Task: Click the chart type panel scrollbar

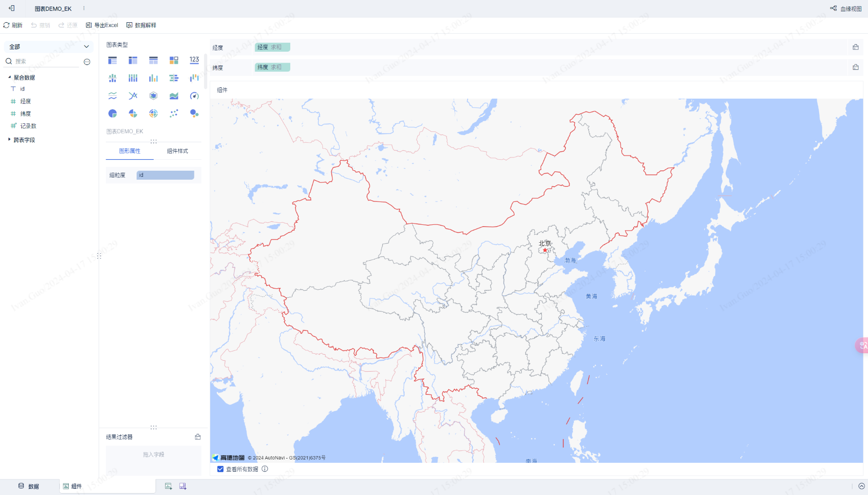Action: (205, 71)
